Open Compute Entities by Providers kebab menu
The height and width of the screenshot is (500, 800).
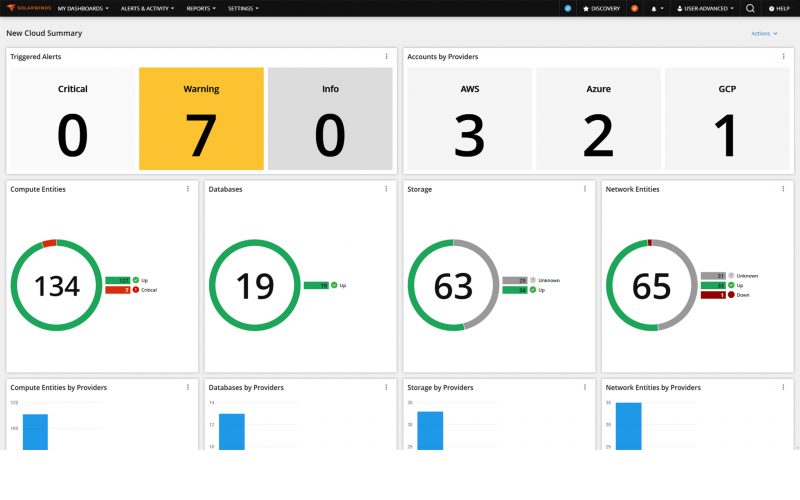coord(188,387)
